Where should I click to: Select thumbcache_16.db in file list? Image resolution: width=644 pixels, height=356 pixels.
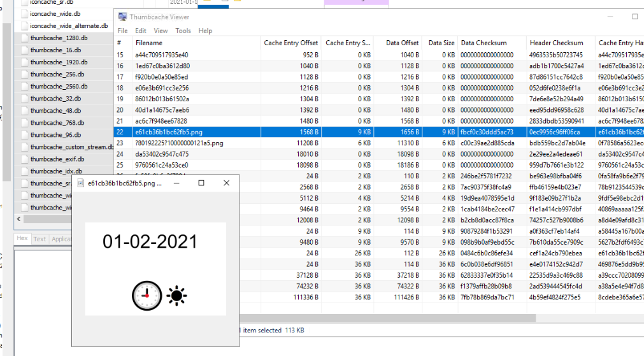[55, 50]
